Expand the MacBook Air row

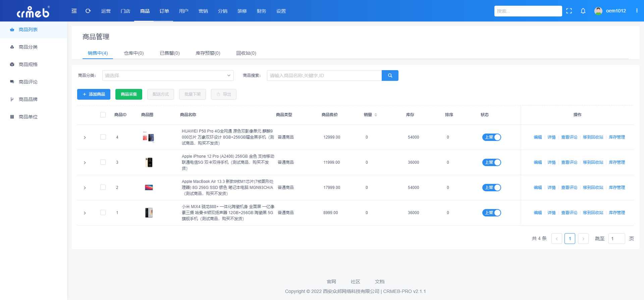[85, 188]
